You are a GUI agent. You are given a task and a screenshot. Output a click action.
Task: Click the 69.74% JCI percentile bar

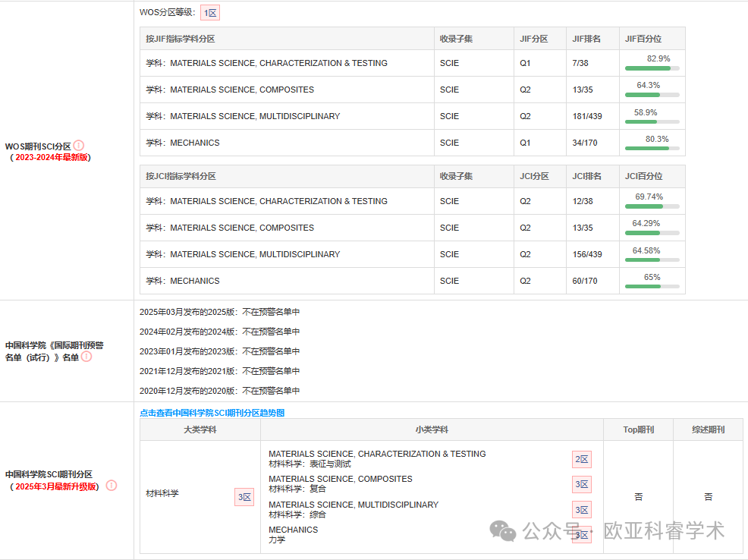[652, 206]
